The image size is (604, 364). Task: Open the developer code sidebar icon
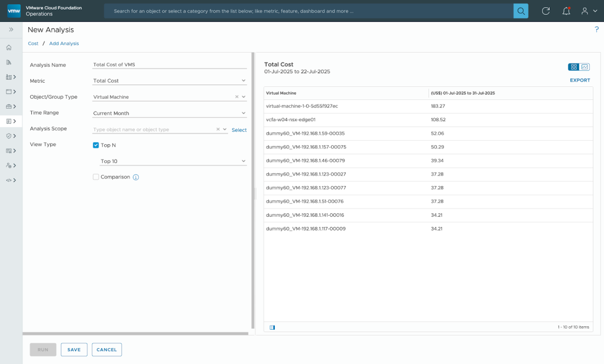9,180
